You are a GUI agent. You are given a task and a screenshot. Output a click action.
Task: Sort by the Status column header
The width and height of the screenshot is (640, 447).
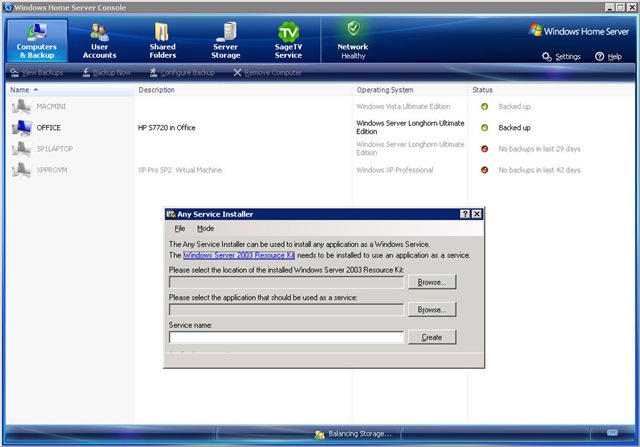coord(551,90)
